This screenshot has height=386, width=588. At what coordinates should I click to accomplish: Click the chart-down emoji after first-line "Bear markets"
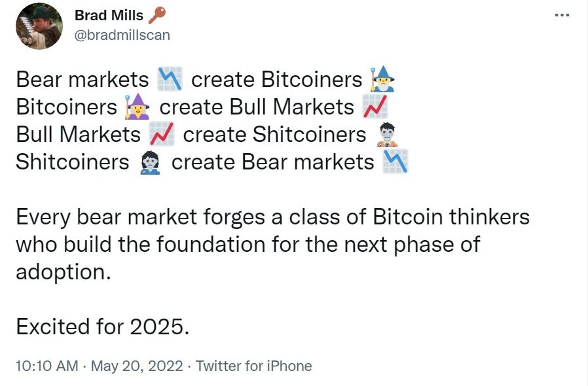(x=170, y=80)
